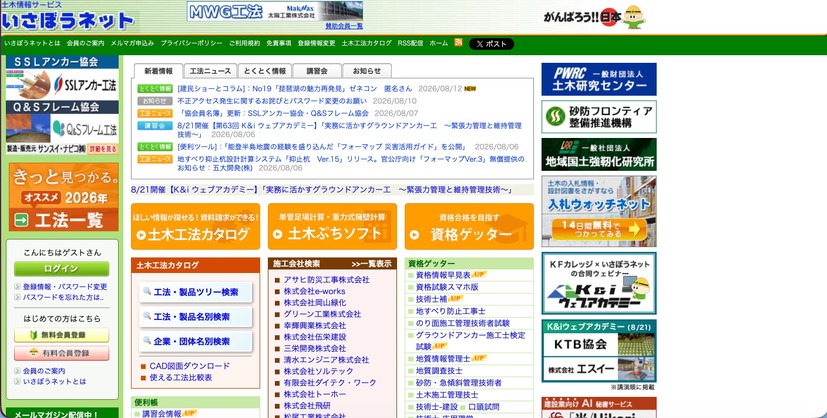Click the 無料会員登録 button
Screen dimensions: 827x418
(62, 335)
